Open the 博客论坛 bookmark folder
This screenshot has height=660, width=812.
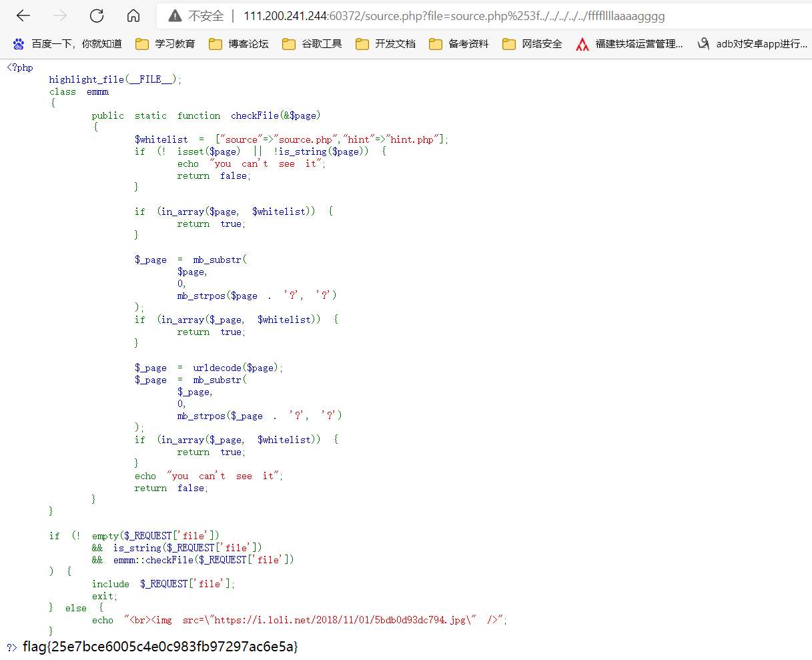[x=239, y=44]
